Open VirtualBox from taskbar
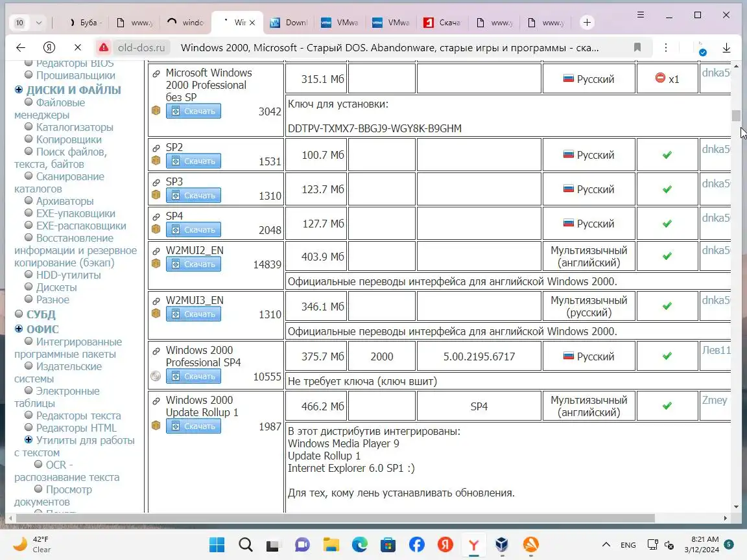This screenshot has height=560, width=747. pos(502,544)
